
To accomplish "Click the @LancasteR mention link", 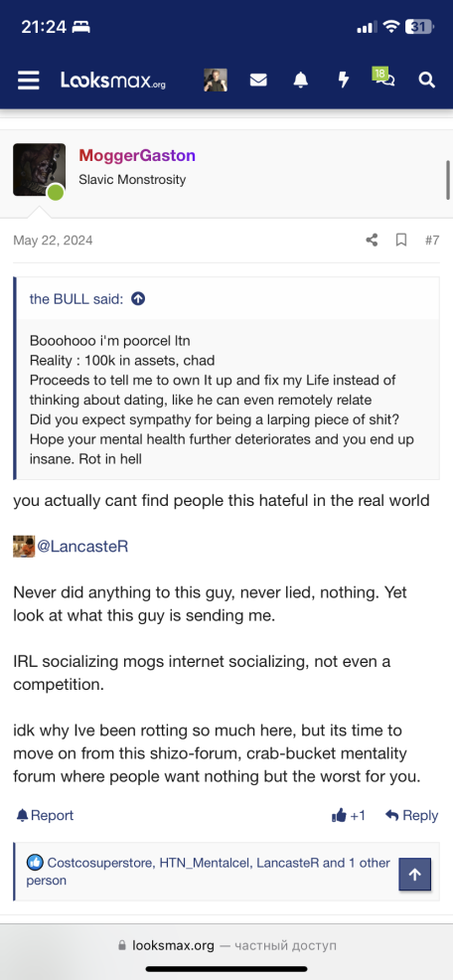I will tap(82, 547).
